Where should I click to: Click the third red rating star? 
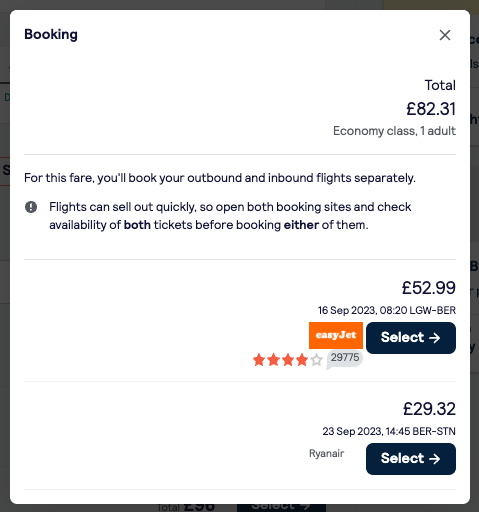tap(288, 360)
